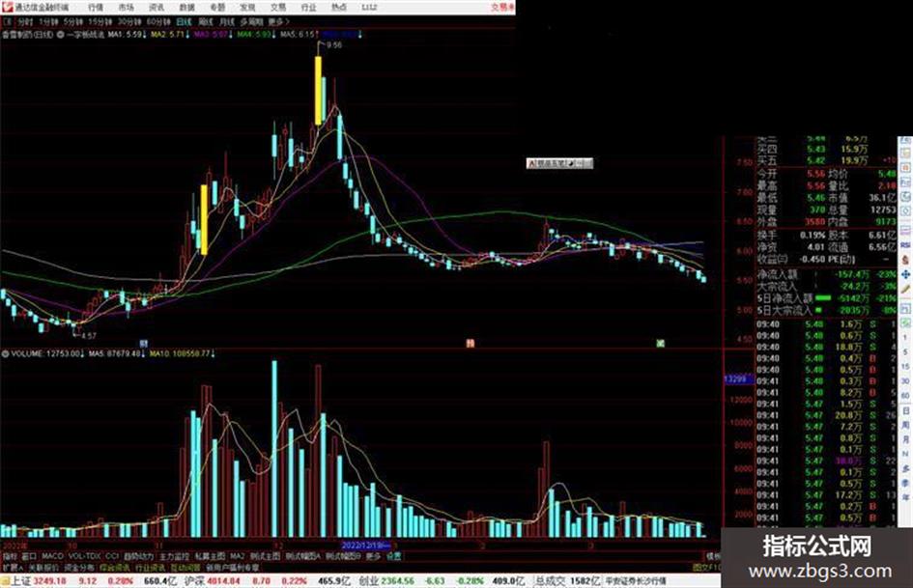The image size is (913, 588).
Task: Open the 行情 menu
Action: point(96,7)
